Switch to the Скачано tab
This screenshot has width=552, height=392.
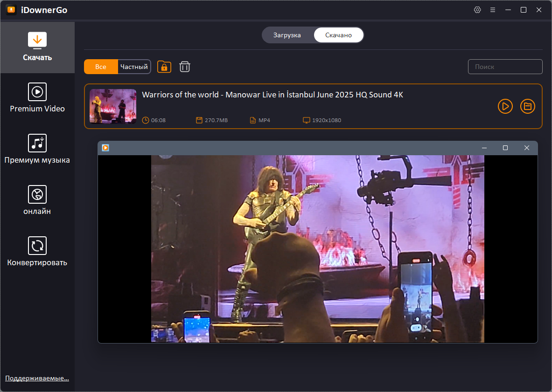click(338, 35)
